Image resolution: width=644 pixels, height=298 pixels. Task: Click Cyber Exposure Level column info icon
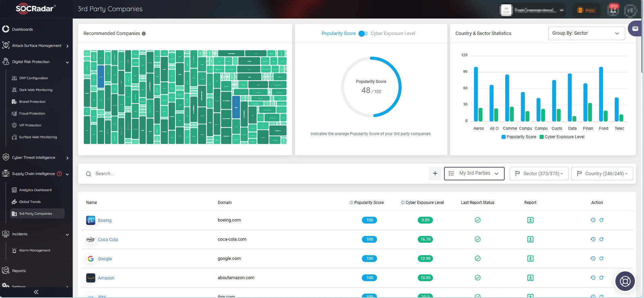point(403,203)
